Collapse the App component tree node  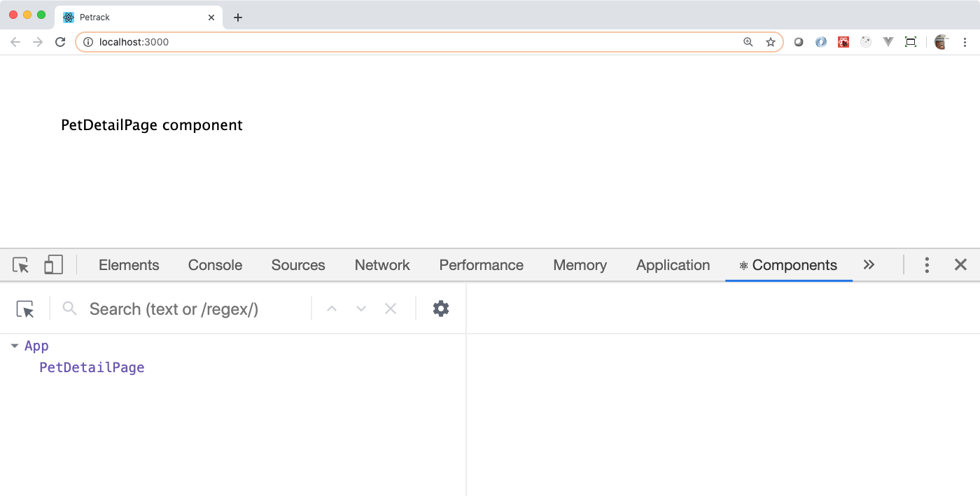(15, 346)
